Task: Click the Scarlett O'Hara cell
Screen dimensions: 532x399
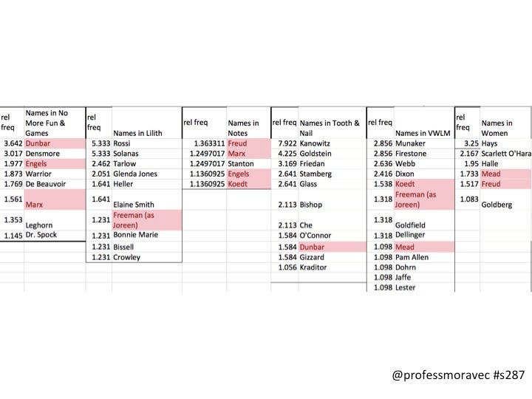Action: tap(506, 154)
